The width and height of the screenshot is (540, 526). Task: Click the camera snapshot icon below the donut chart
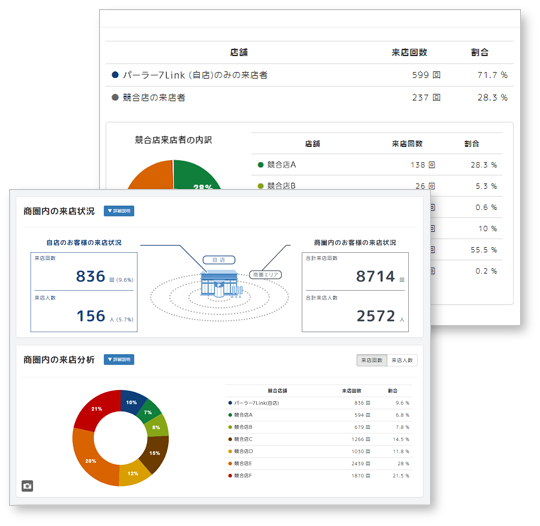click(x=27, y=486)
